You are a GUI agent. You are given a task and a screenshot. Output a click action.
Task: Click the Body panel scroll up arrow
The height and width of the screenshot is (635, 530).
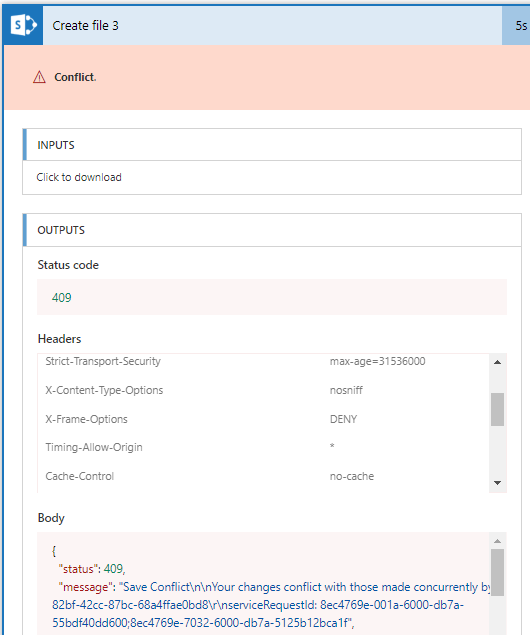tap(498, 541)
